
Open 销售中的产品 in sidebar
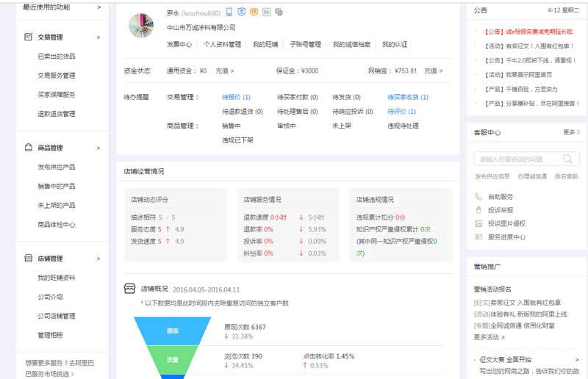57,186
